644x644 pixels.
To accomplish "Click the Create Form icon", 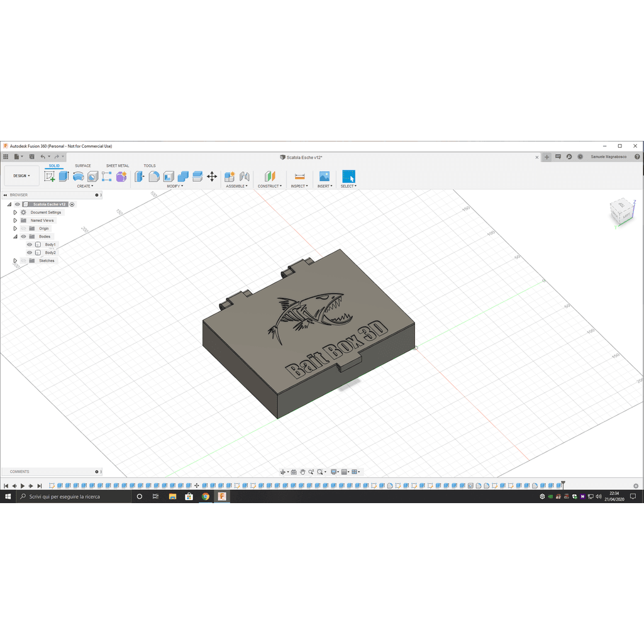I will point(121,177).
